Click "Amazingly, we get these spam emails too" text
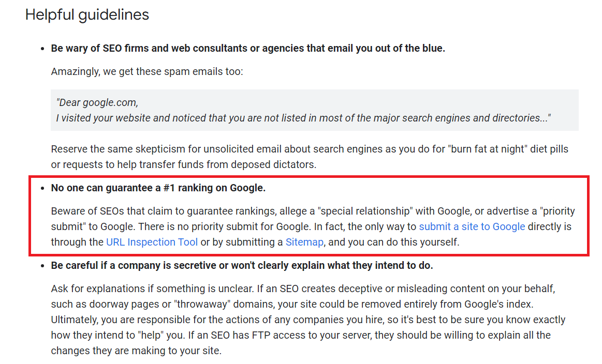The height and width of the screenshot is (364, 602). click(146, 71)
